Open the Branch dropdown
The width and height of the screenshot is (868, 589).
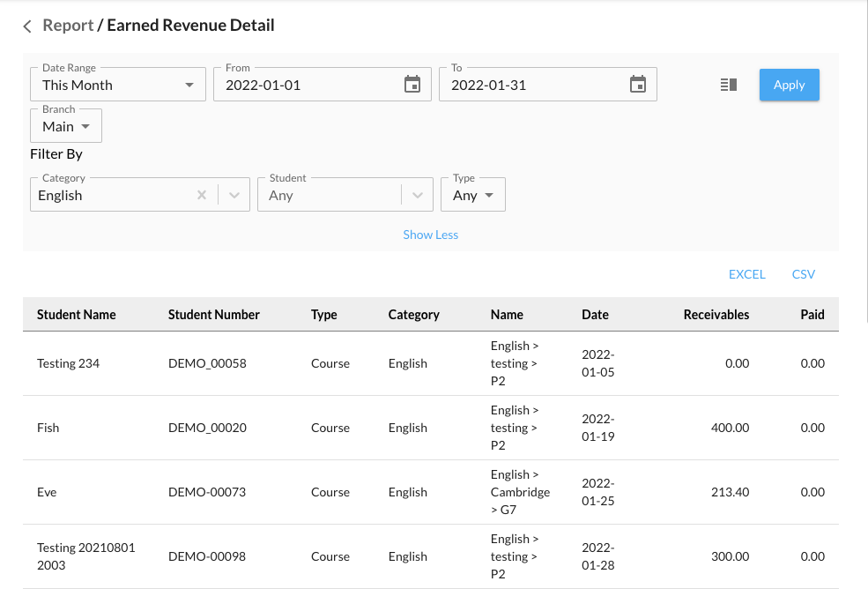click(66, 126)
